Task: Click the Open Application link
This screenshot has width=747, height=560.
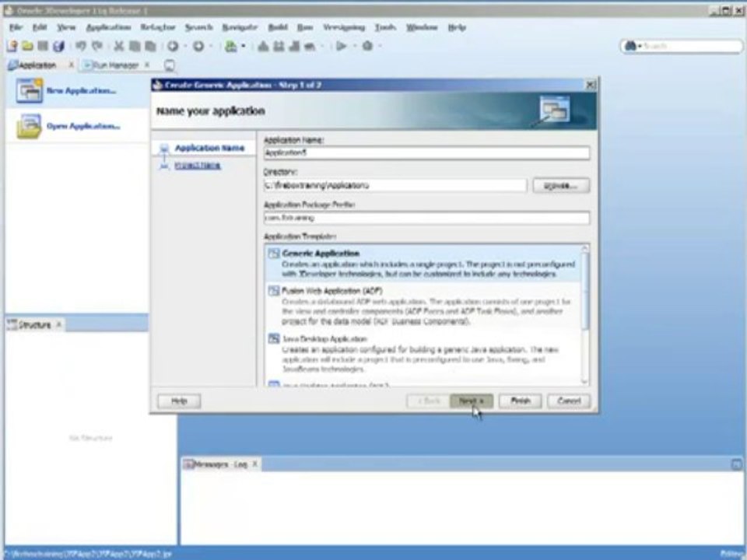Action: [x=83, y=126]
